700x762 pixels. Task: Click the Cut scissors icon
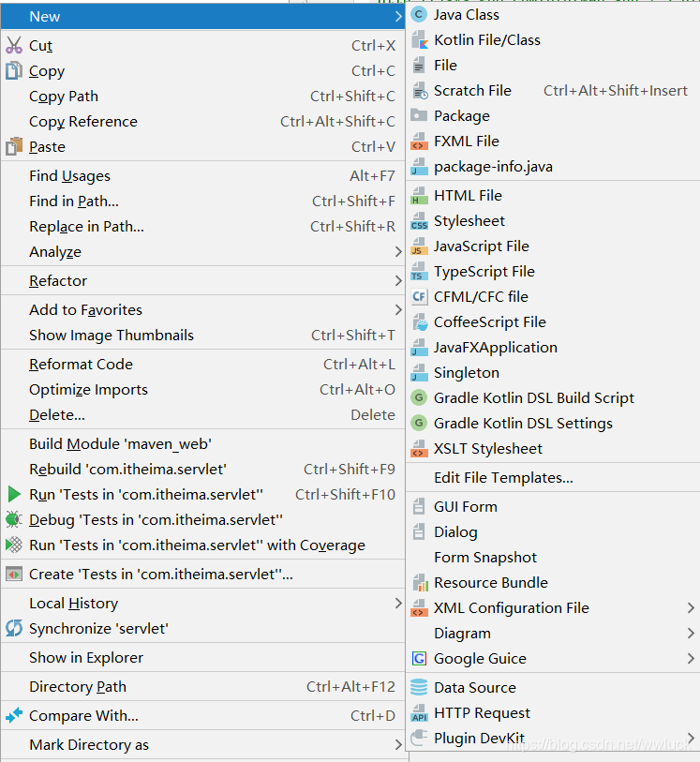14,45
